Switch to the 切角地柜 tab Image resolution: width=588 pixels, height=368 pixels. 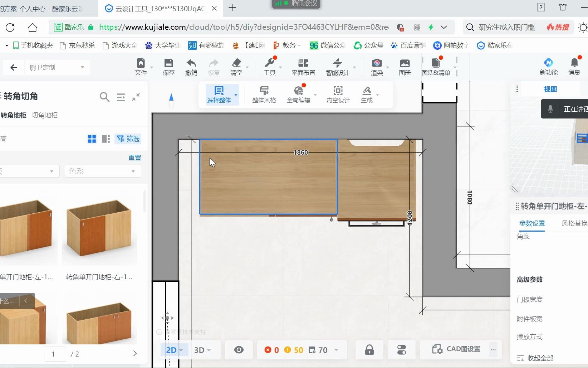45,115
